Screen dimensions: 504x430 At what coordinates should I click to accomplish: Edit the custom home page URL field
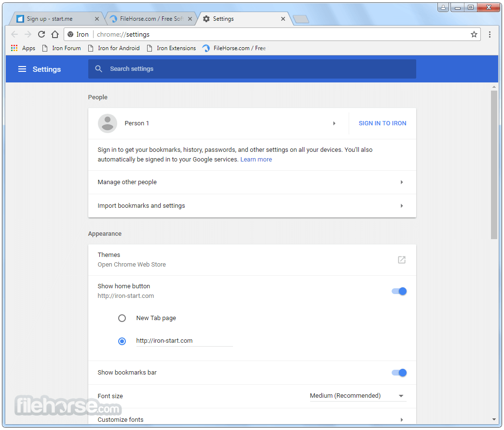[185, 341]
